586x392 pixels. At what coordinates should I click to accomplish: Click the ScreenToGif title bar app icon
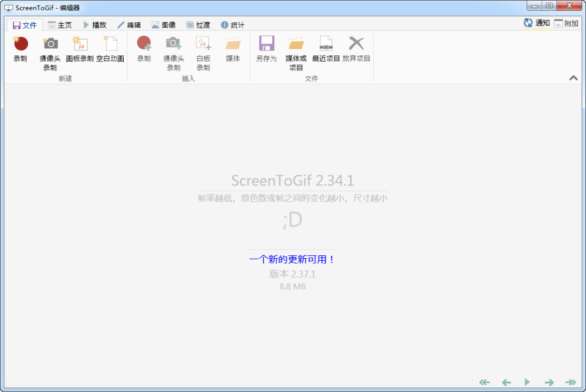[x=8, y=8]
